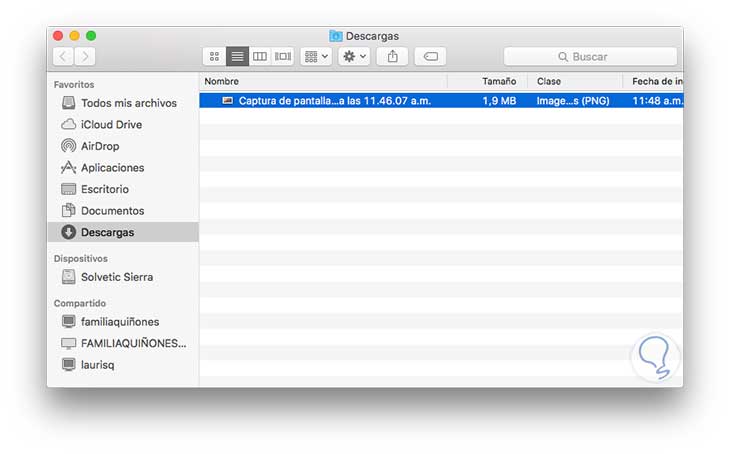This screenshot has height=454, width=730.
Task: Open the arrange items dropdown
Action: pyautogui.click(x=316, y=56)
